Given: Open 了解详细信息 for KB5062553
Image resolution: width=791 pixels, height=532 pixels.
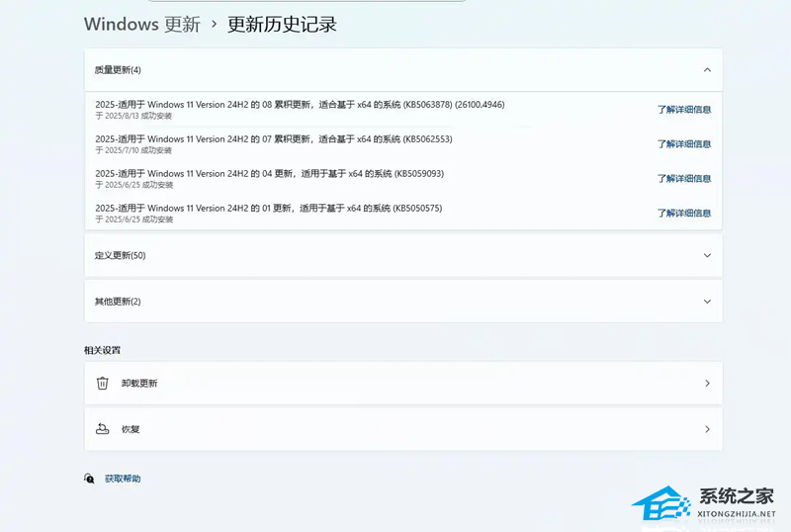Looking at the screenshot, I should tap(684, 144).
